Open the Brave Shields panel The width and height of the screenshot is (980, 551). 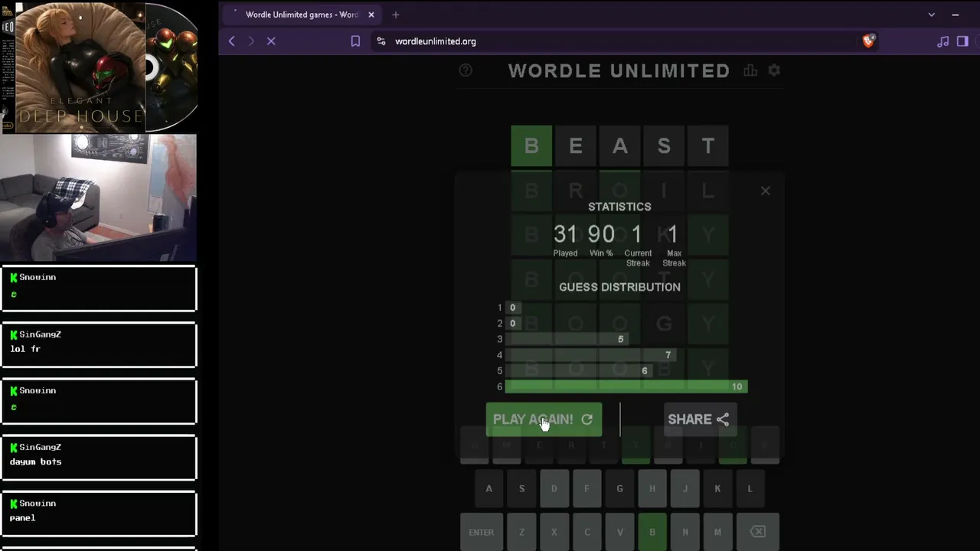tap(868, 41)
